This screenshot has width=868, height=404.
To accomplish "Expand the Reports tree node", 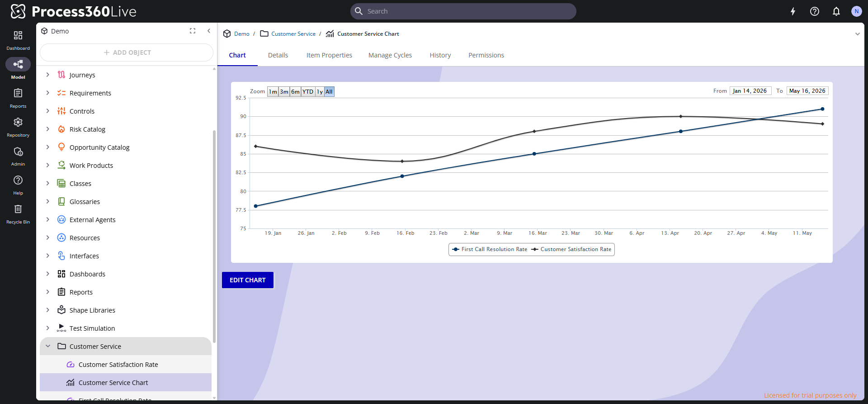I will [48, 292].
